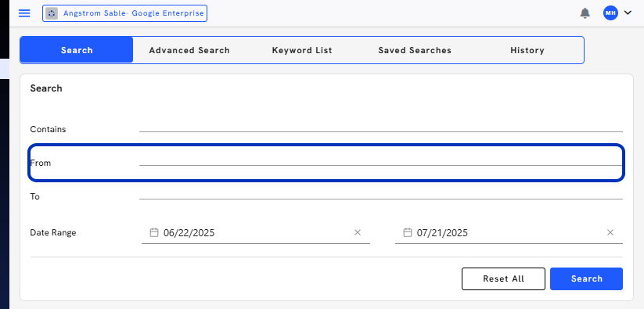
Task: Click the Reset All button
Action: click(503, 278)
